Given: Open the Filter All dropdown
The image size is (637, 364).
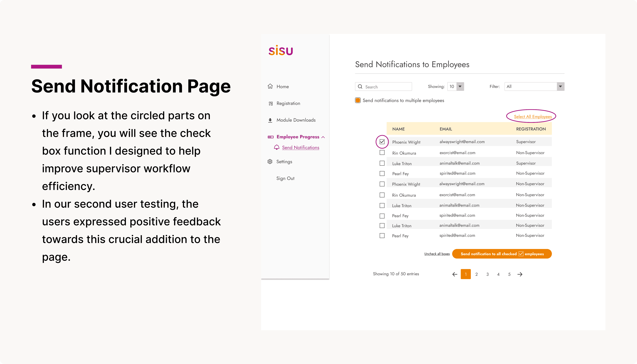Looking at the screenshot, I should tap(534, 86).
